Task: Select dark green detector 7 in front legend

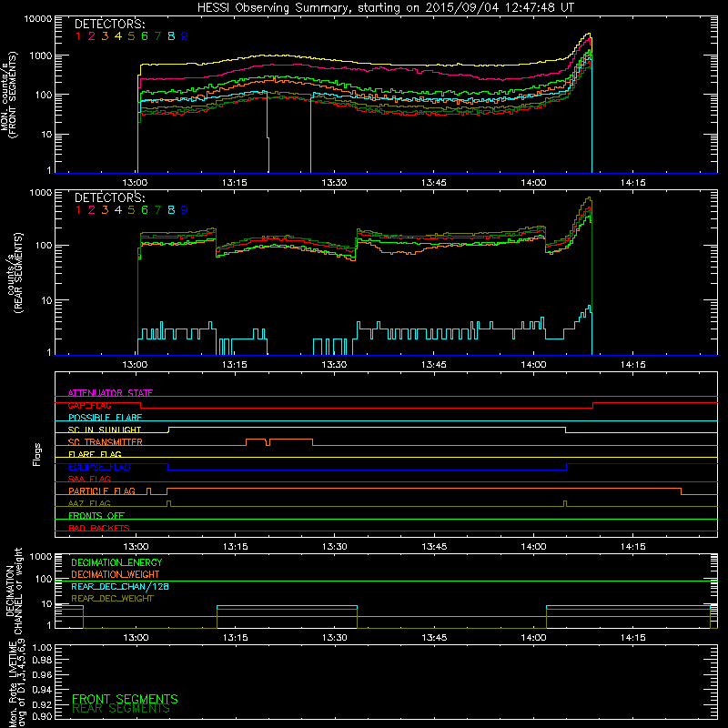Action: 157,36
